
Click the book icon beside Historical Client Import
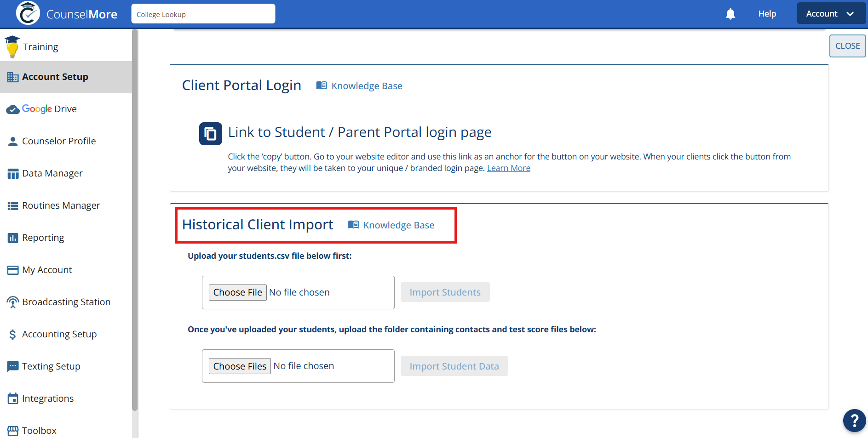pos(353,225)
